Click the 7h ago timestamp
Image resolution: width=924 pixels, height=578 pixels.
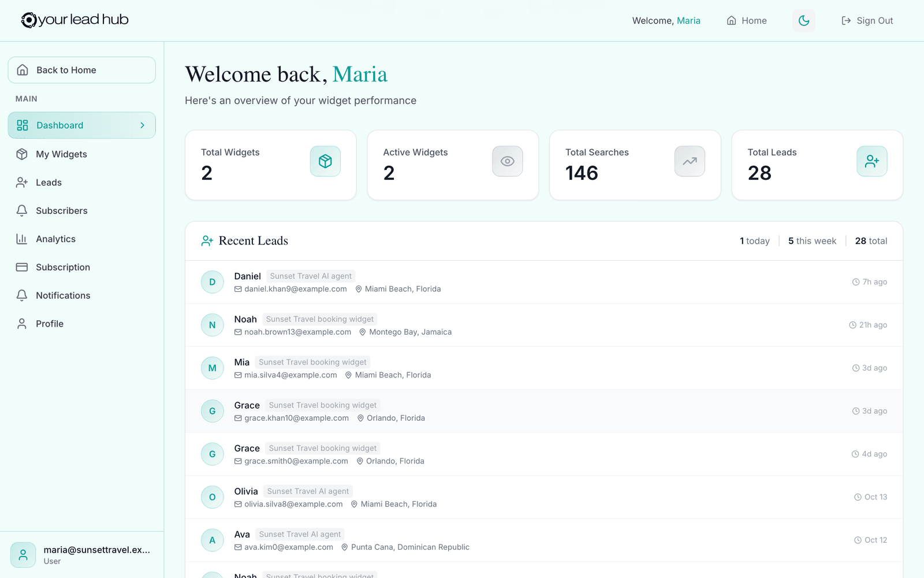(870, 282)
